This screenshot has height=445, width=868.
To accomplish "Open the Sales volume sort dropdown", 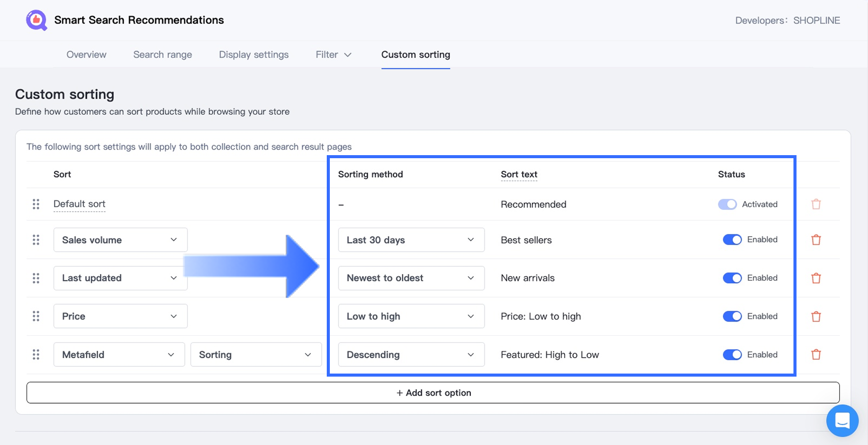I will click(120, 240).
